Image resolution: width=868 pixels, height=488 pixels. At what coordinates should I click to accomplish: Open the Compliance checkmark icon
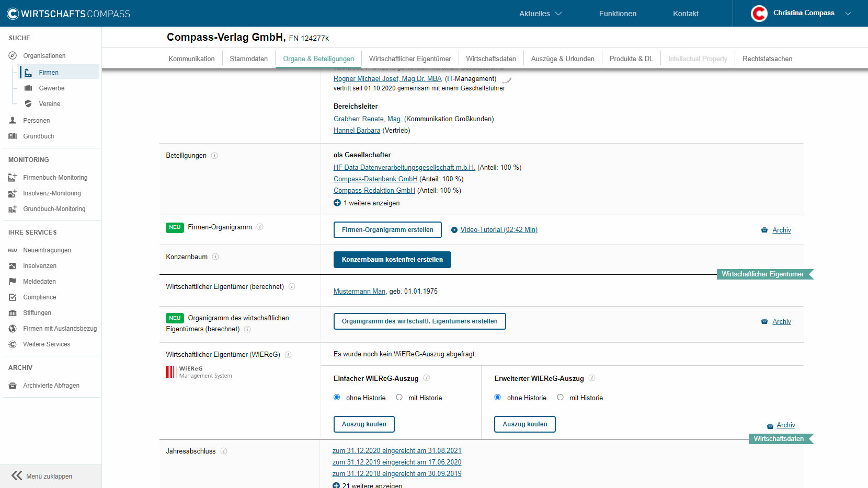[13, 297]
